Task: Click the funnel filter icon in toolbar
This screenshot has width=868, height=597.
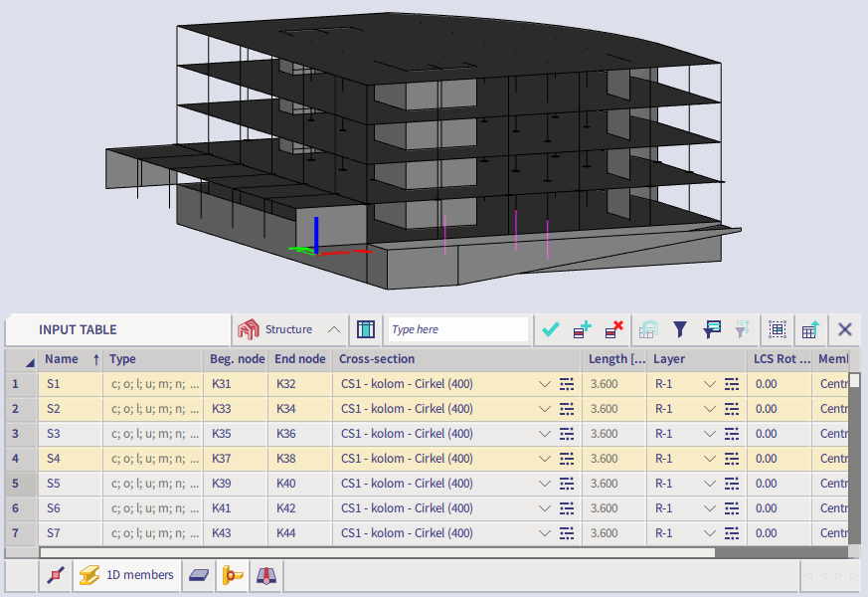Action: pyautogui.click(x=680, y=329)
